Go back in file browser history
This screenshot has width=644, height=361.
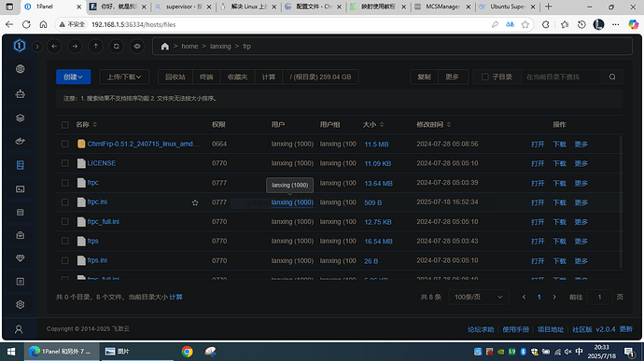click(x=54, y=47)
